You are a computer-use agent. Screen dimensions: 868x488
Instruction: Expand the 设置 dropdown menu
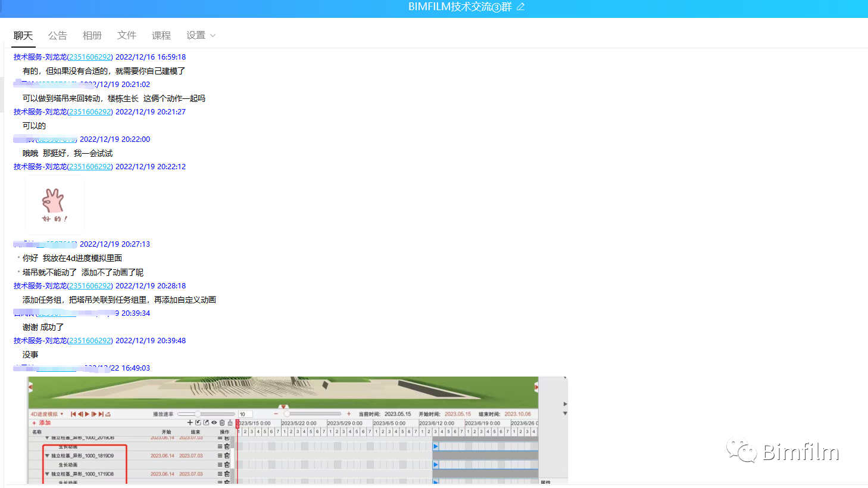tap(201, 36)
